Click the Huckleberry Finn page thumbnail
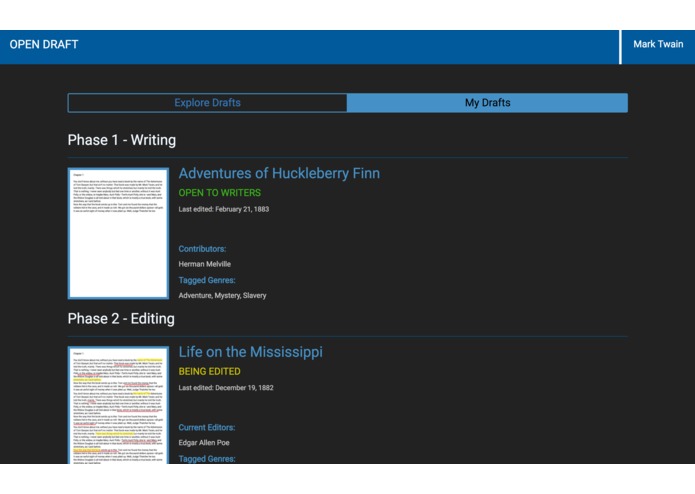 (118, 233)
